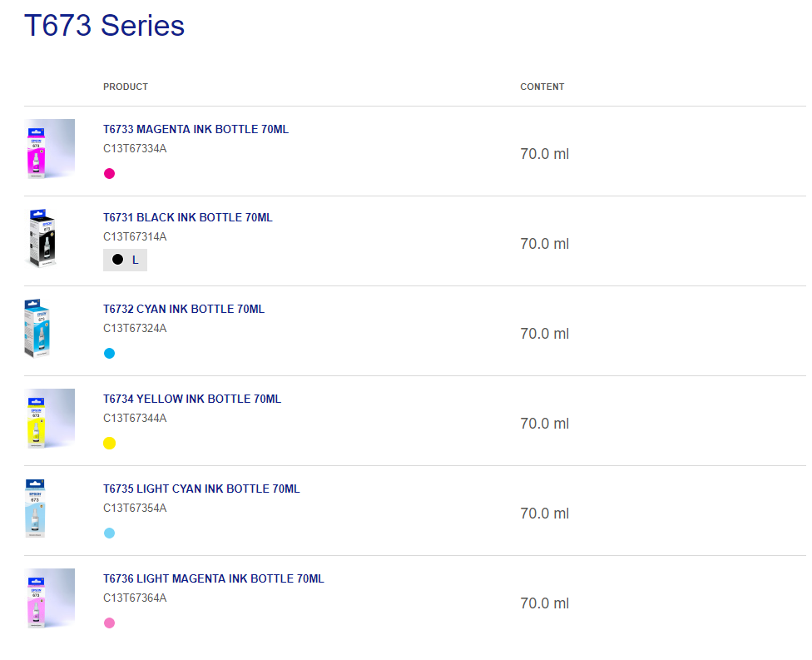Viewport: 812px width, 660px height.
Task: Click the black ink bottle product image
Action: click(x=42, y=239)
